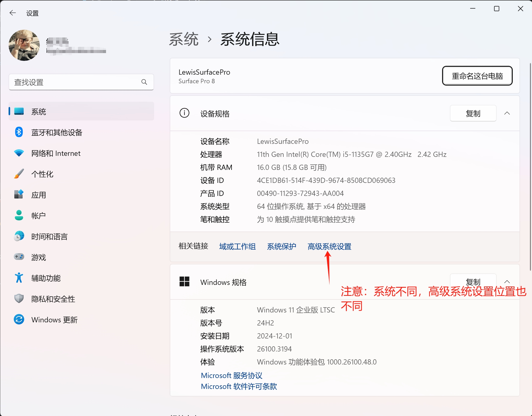Open the Bluetooth icon in sidebar
Viewport: 532px width, 416px height.
pos(19,132)
